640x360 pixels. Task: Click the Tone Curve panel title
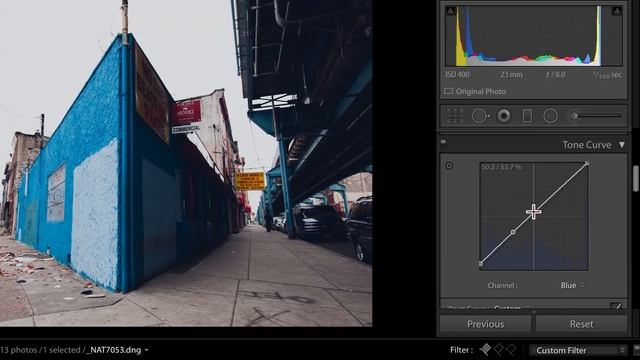pos(587,145)
